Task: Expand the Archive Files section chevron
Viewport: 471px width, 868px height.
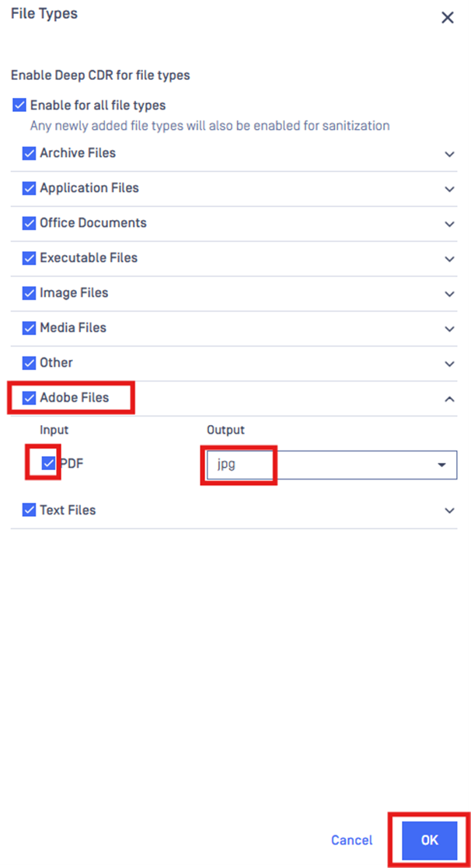Action: point(449,155)
